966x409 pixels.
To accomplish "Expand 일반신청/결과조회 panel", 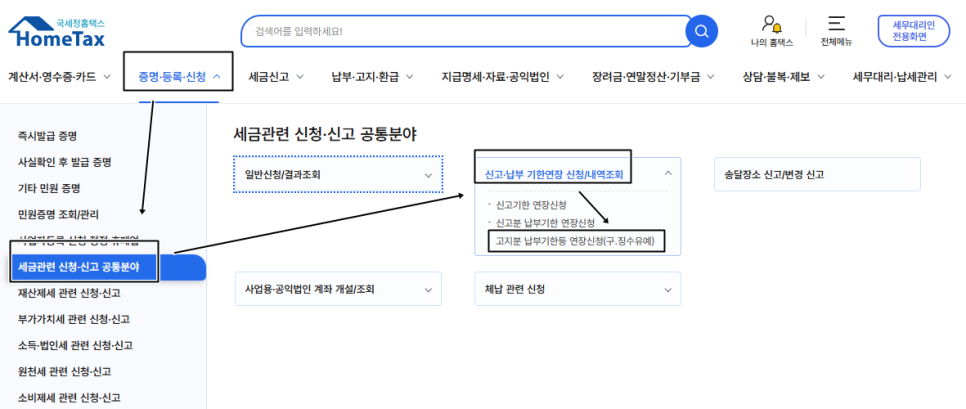I will click(x=338, y=174).
